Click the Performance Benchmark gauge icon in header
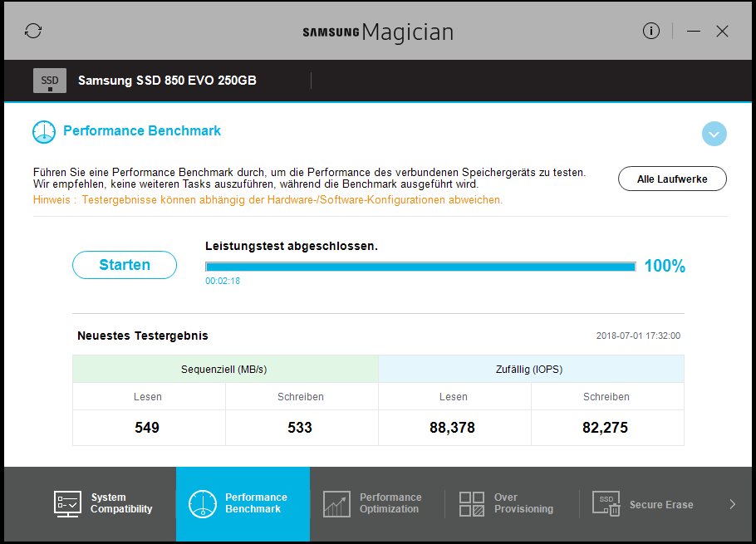Image resolution: width=756 pixels, height=544 pixels. 44,132
